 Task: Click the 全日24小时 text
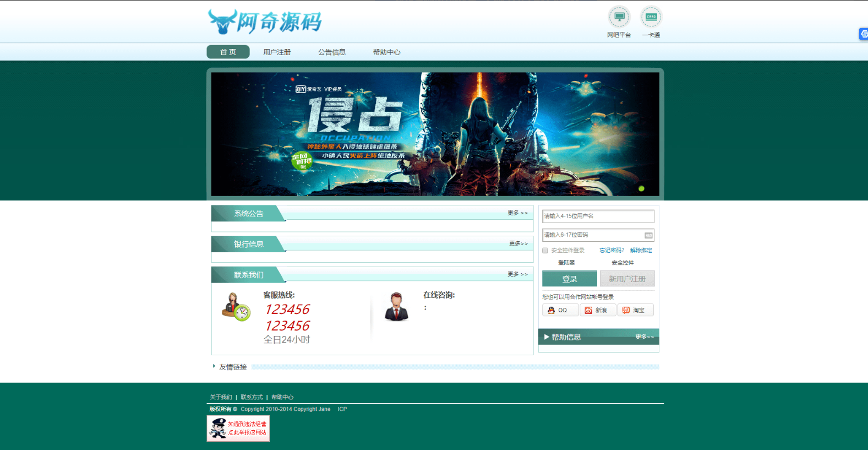(x=286, y=340)
